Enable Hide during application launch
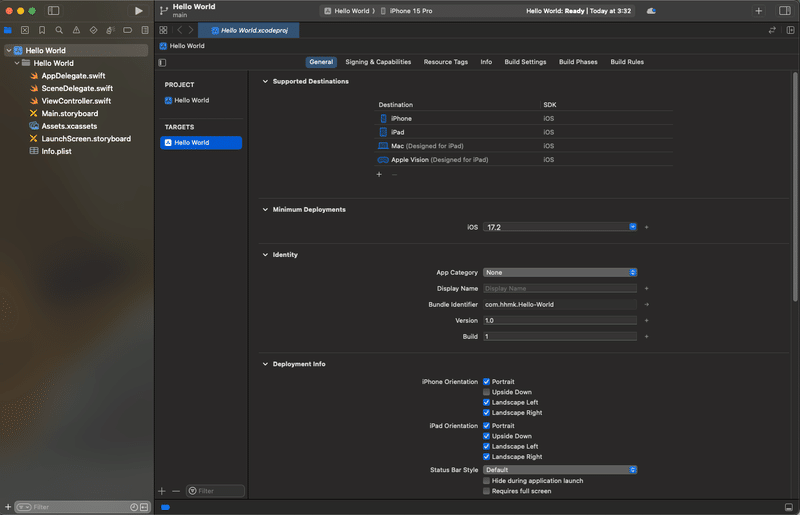Image resolution: width=800 pixels, height=515 pixels. click(x=486, y=481)
